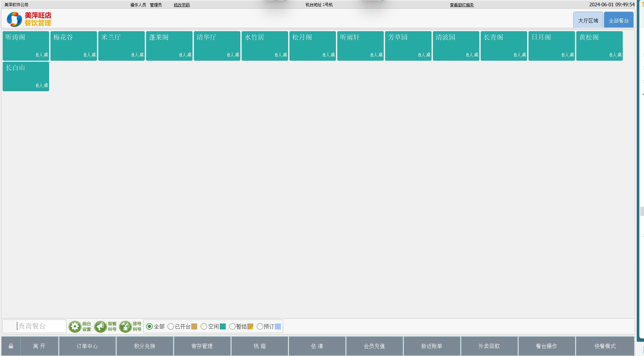The height and width of the screenshot is (356, 644).
Task: Open 订单中心 from the bottom bar
Action: point(87,346)
